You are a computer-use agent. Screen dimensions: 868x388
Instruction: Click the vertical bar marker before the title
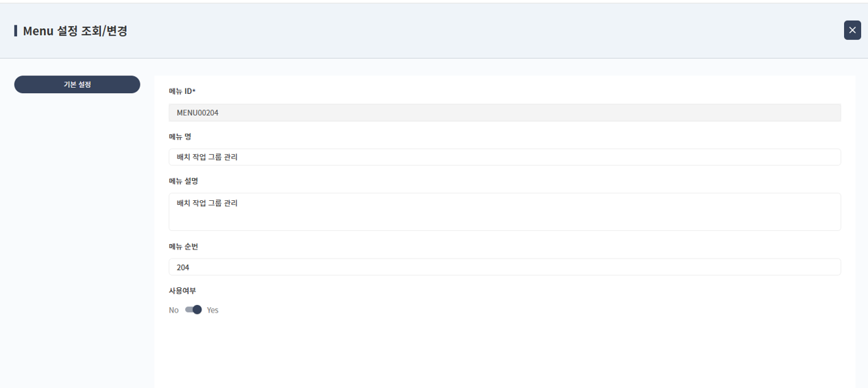click(16, 31)
